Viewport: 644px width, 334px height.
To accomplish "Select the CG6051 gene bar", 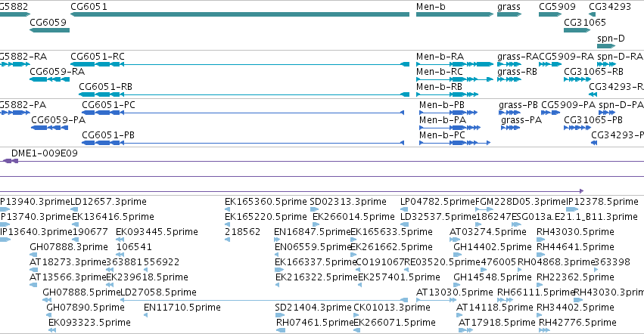I will click(240, 14).
